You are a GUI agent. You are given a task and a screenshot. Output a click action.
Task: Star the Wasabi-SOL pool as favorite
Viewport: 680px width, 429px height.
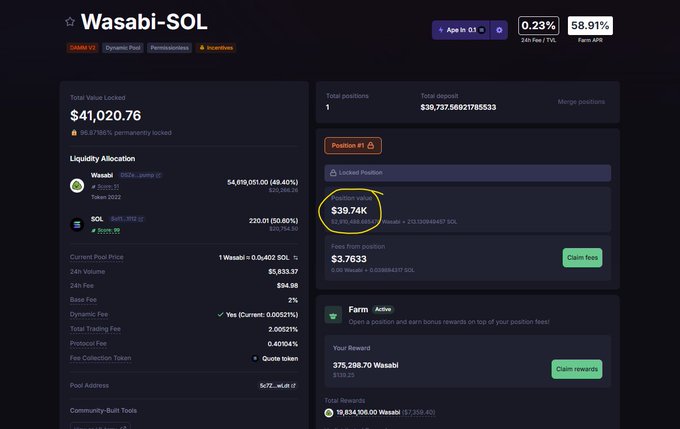70,21
